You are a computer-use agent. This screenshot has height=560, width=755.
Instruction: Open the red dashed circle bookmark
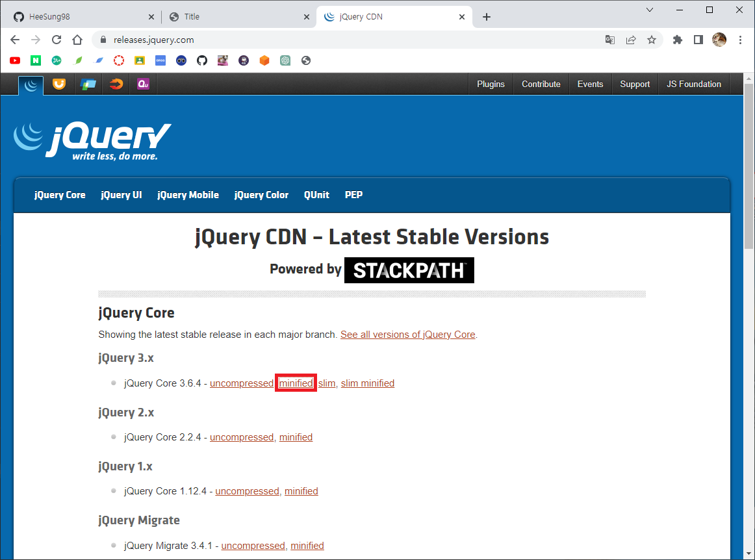tap(119, 60)
